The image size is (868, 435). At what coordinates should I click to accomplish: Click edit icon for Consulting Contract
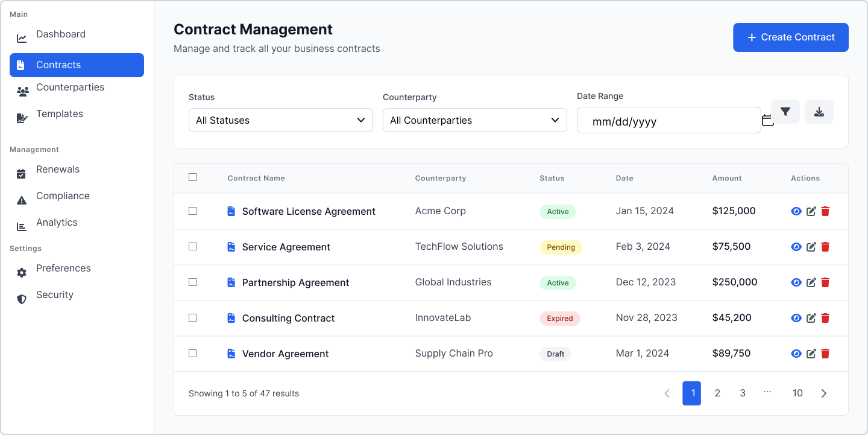coord(811,318)
